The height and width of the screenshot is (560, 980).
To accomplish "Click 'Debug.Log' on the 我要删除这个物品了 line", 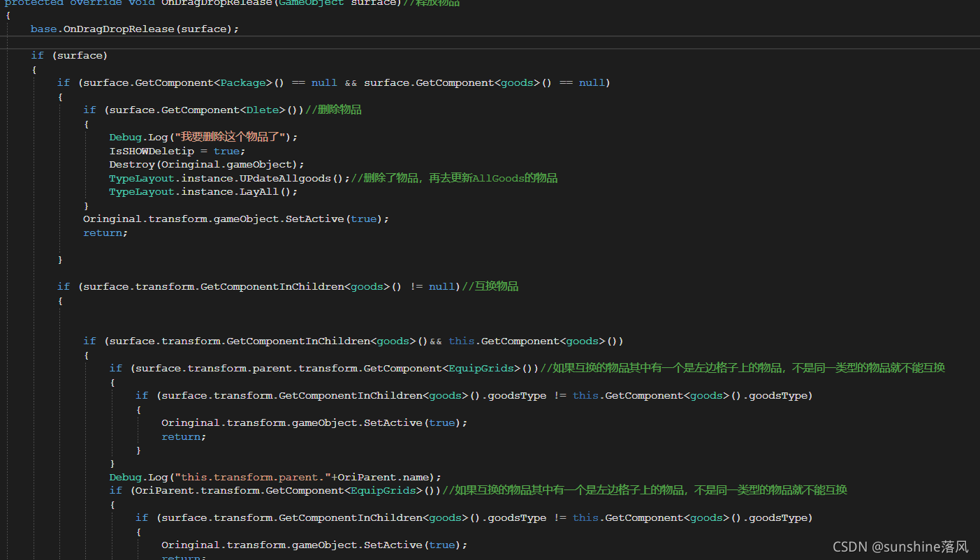I will (138, 137).
